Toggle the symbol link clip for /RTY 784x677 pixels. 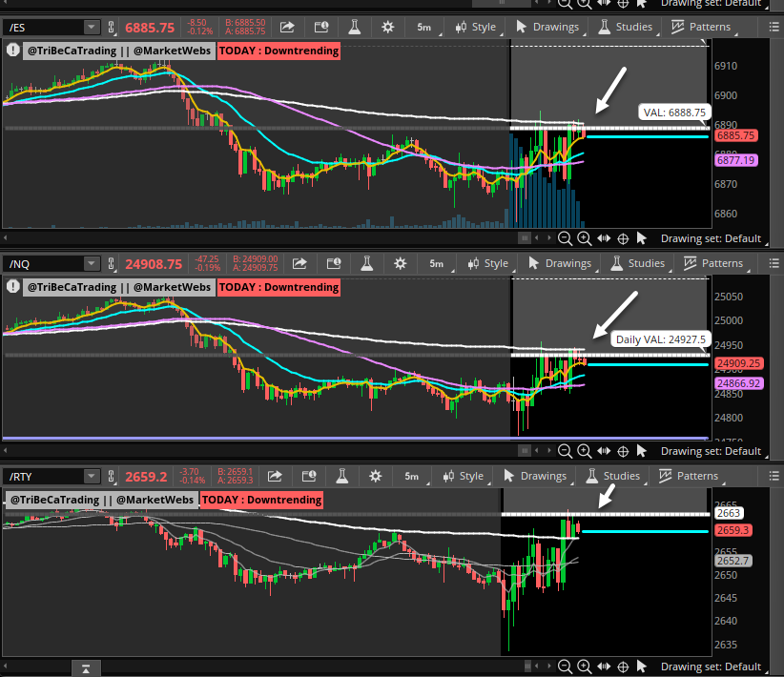pos(112,476)
